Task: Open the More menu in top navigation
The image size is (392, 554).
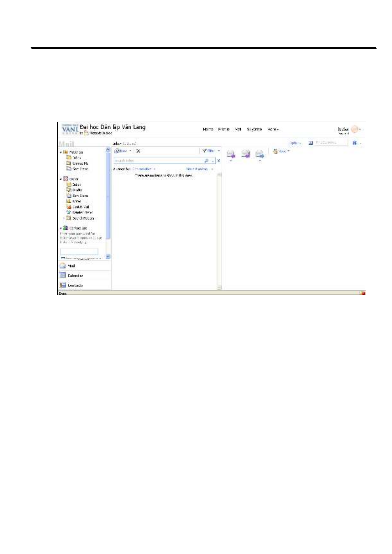Action: click(273, 130)
